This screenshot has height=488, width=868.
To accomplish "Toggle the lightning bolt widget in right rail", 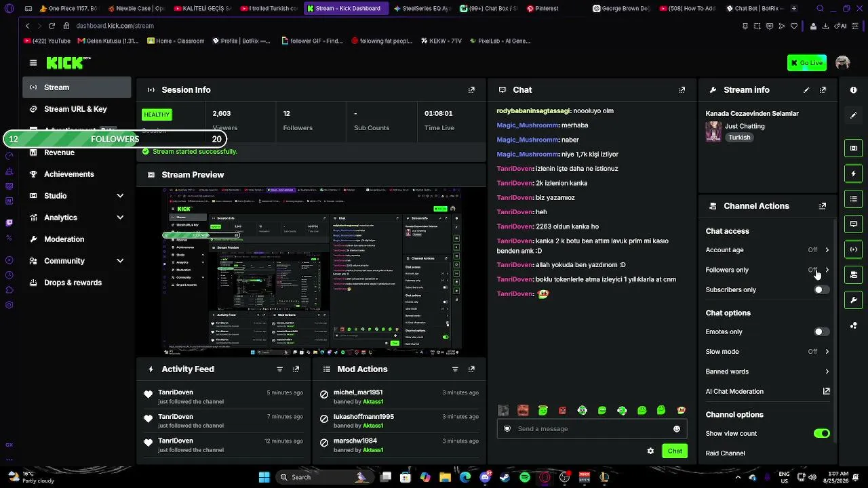I will pyautogui.click(x=853, y=174).
